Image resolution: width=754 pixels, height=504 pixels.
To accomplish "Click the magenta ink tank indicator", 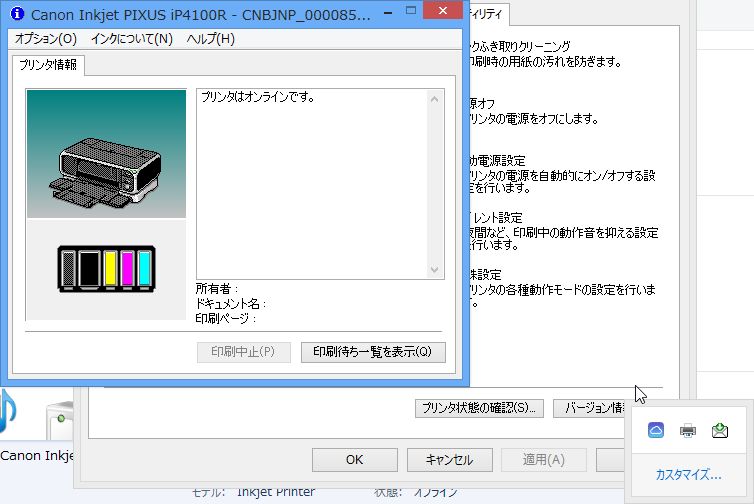I will 127,270.
